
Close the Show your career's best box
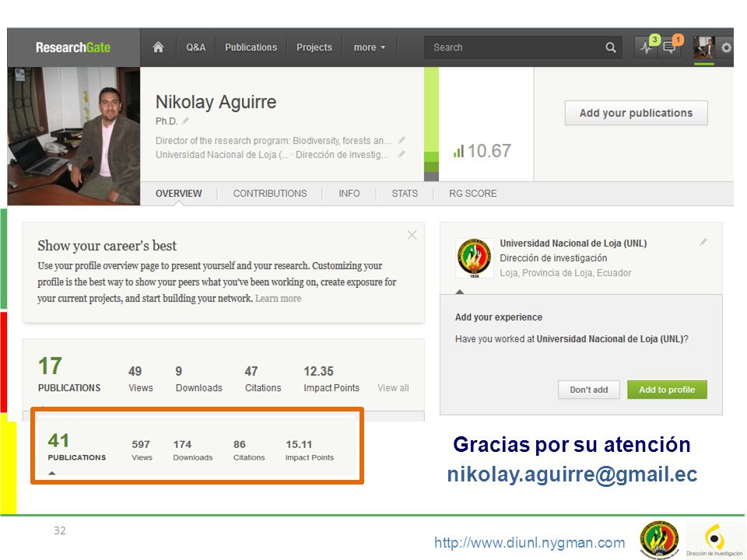coord(412,235)
